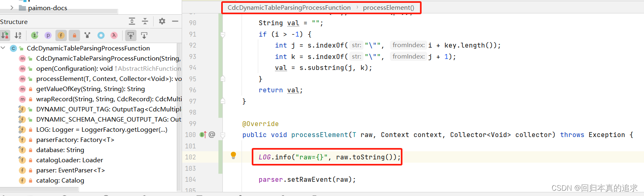Toggle Show Inherited green I icon
644x196 pixels.
pos(35,35)
